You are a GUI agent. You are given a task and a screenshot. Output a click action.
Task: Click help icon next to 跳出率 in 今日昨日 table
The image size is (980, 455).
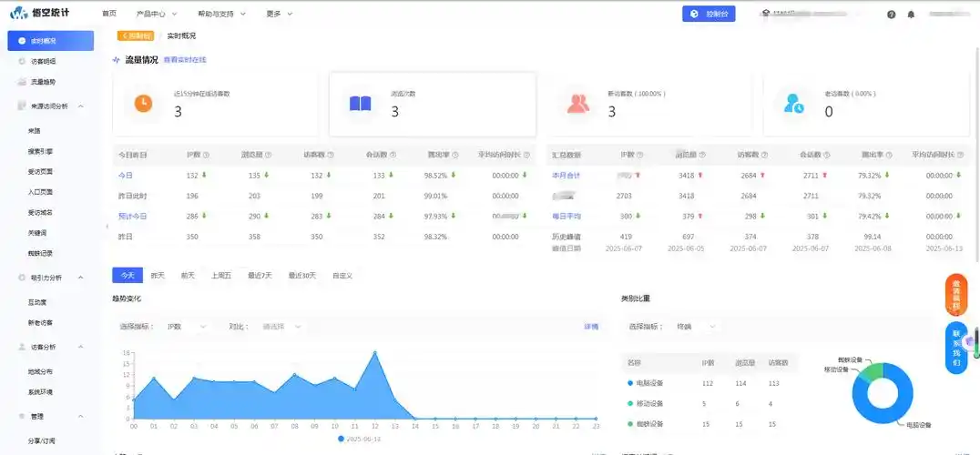(x=455, y=155)
